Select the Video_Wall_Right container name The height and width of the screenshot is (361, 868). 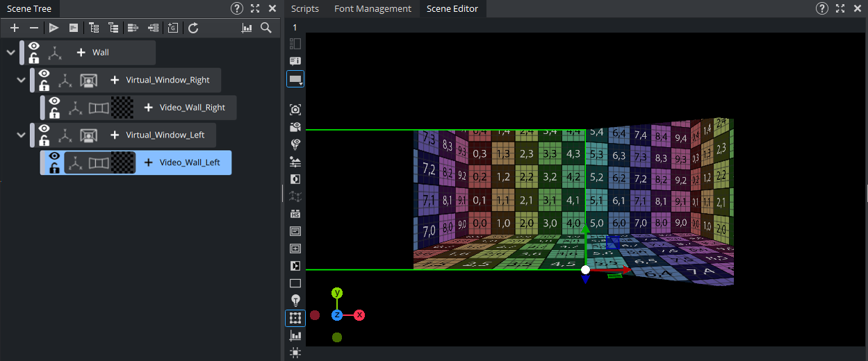coord(193,108)
